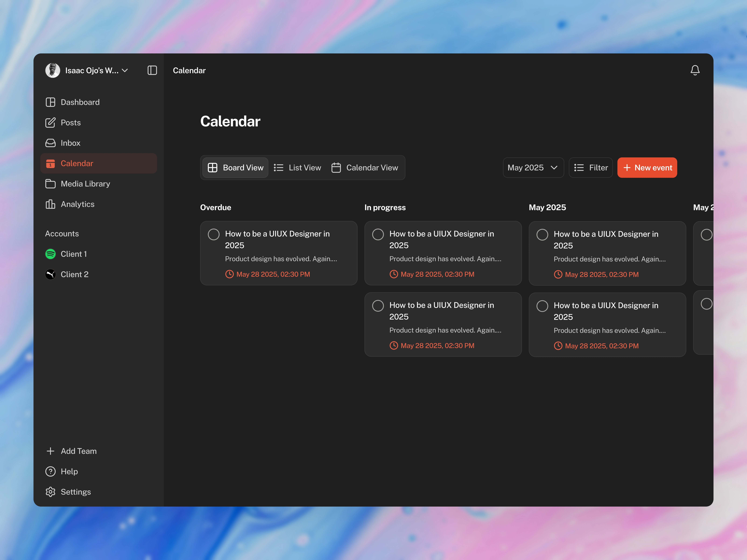Image resolution: width=747 pixels, height=560 pixels.
Task: Select the Client 1 account
Action: [x=99, y=254]
